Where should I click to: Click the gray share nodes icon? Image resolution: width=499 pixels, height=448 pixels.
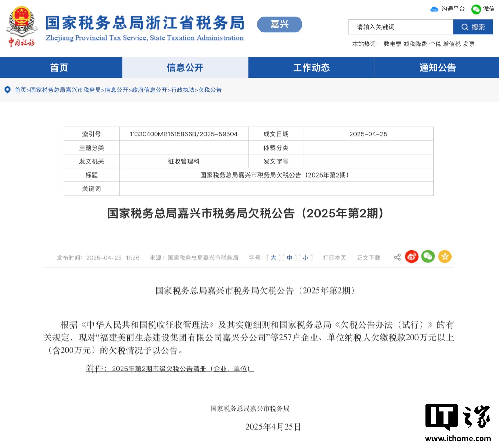pyautogui.click(x=397, y=257)
